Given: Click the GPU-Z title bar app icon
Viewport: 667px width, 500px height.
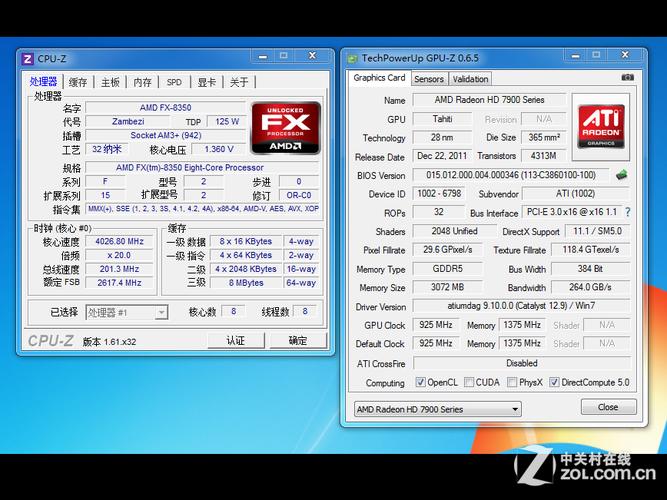Looking at the screenshot, I should [353, 58].
